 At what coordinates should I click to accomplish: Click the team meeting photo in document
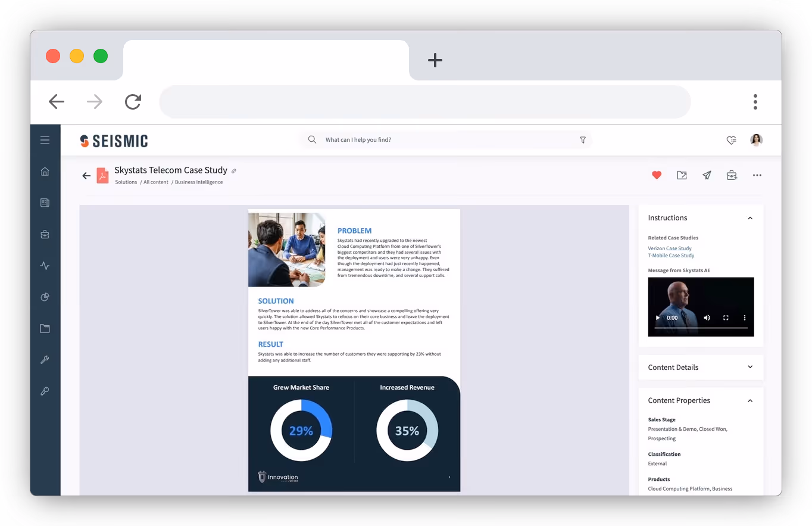287,250
